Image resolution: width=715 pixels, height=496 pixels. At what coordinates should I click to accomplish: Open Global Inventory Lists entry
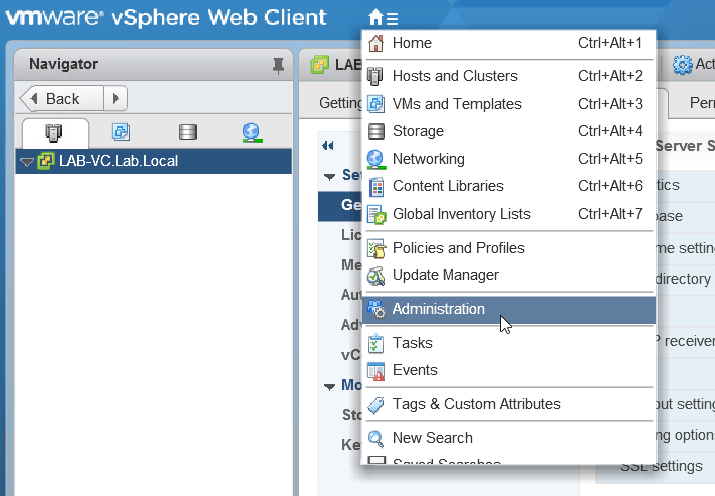pos(461,214)
